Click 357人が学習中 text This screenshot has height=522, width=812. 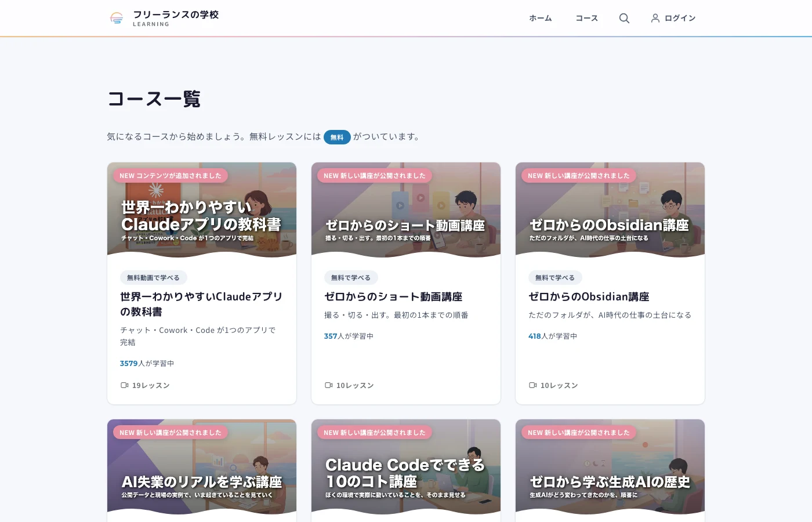349,336
